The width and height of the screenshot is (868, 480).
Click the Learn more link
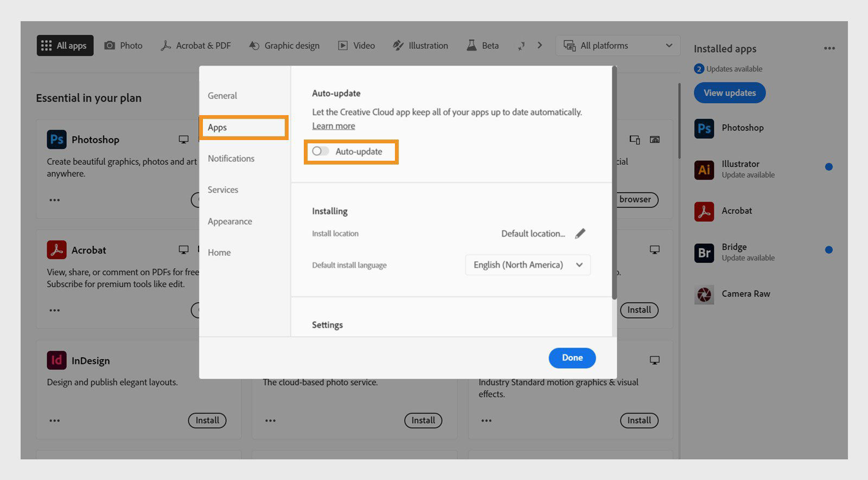(334, 126)
